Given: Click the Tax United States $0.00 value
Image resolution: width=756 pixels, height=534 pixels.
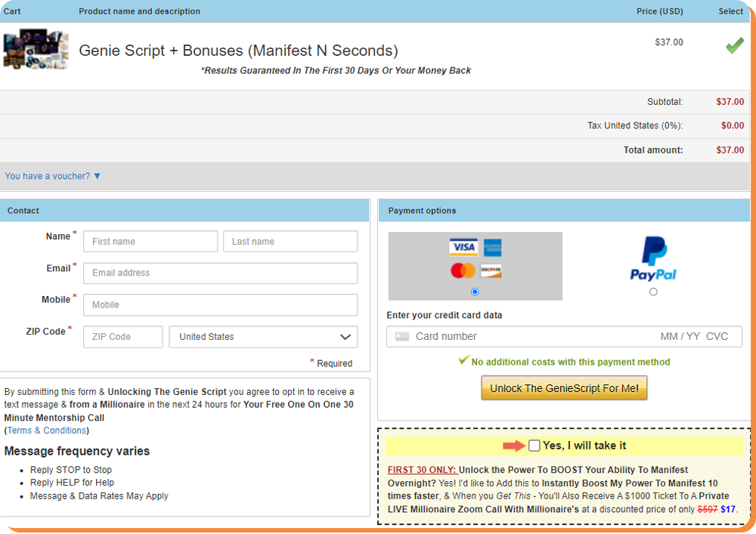Looking at the screenshot, I should point(733,125).
